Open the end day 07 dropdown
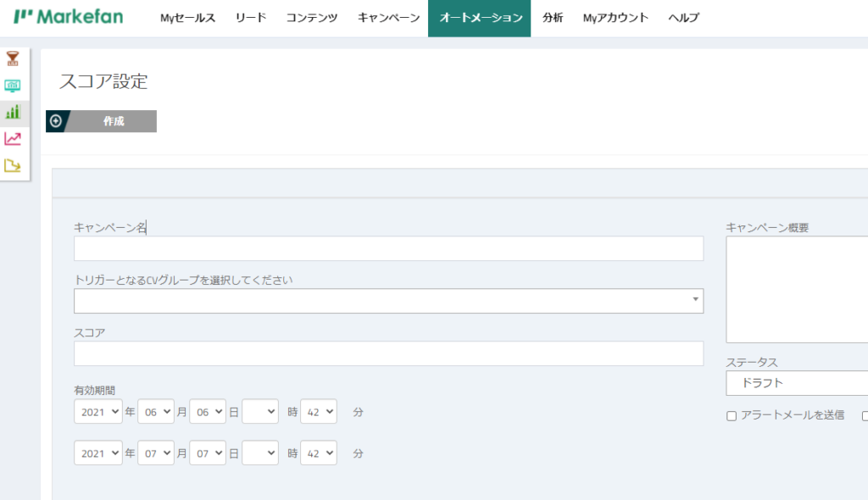The image size is (868, 500). (208, 453)
